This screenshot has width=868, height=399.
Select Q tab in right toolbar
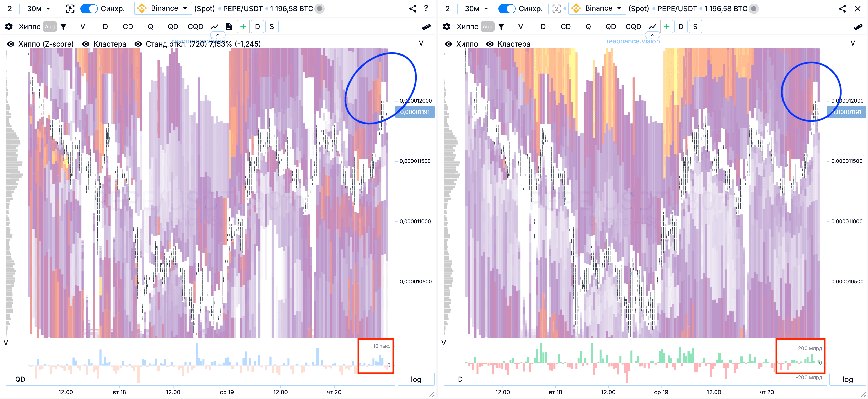[x=588, y=27]
